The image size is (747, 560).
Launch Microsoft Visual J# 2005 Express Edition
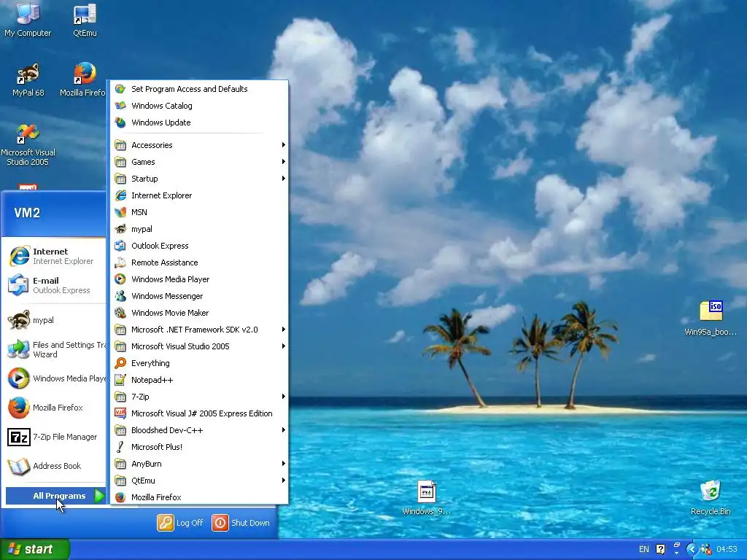click(x=199, y=413)
